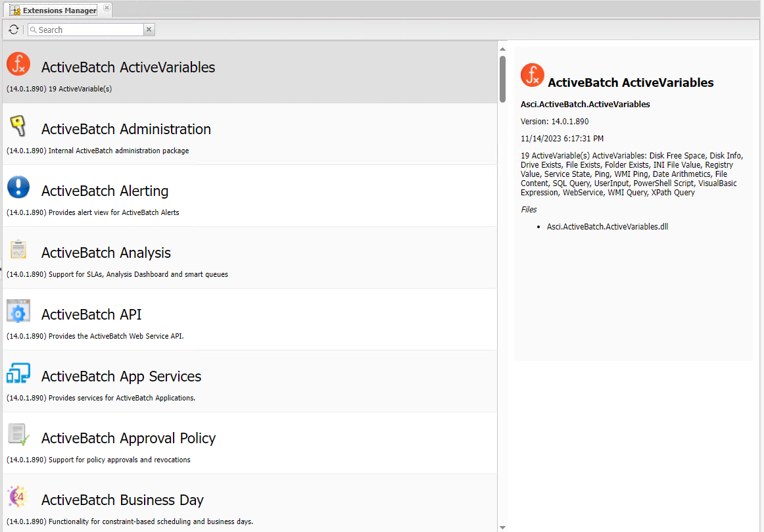Clear the search field using the X button
The width and height of the screenshot is (764, 532).
pyautogui.click(x=149, y=29)
